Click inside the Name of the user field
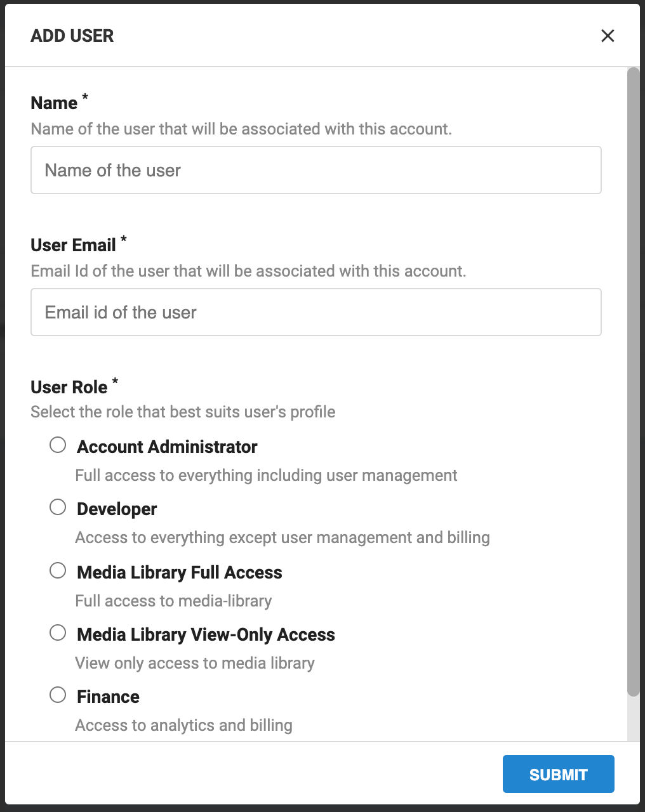This screenshot has width=645, height=812. pos(316,170)
